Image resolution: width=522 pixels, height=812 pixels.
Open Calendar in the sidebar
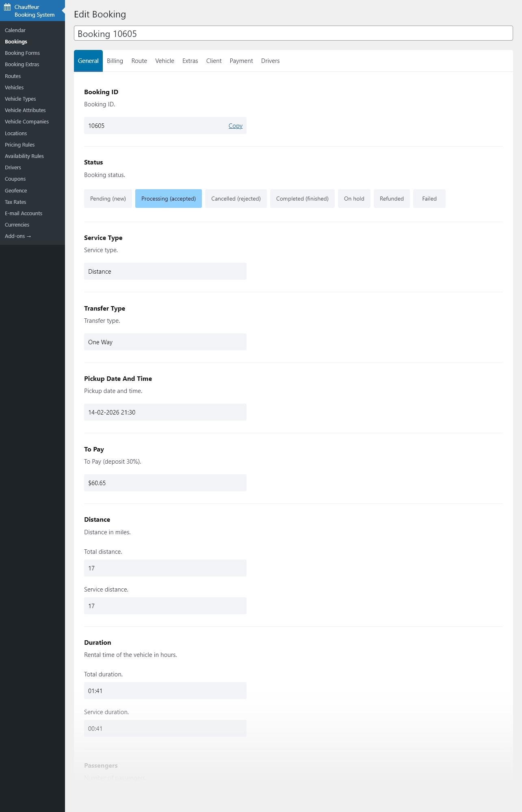[x=15, y=30]
